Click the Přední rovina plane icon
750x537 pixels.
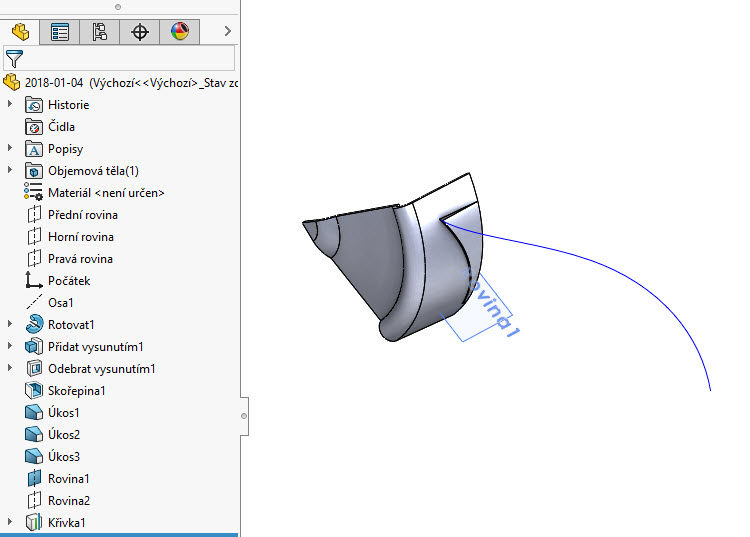click(x=34, y=215)
